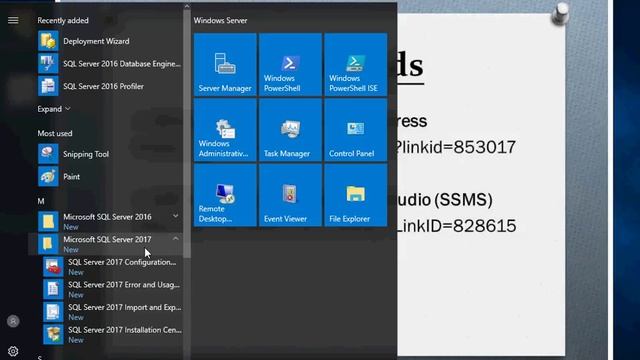Click the pushpin on the background note
Screen dimensions: 640x360
[560, 13]
